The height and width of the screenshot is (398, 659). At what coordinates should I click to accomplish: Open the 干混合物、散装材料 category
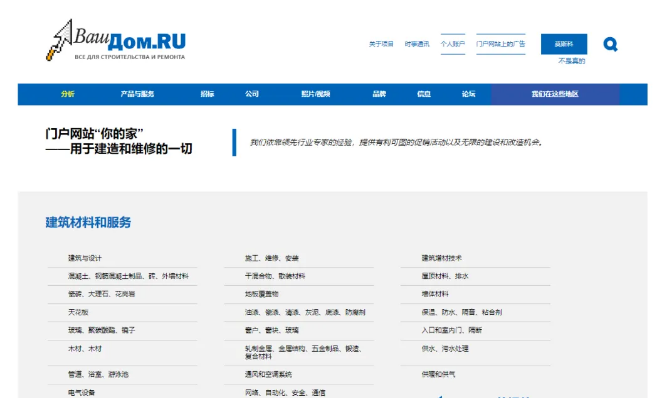click(275, 276)
